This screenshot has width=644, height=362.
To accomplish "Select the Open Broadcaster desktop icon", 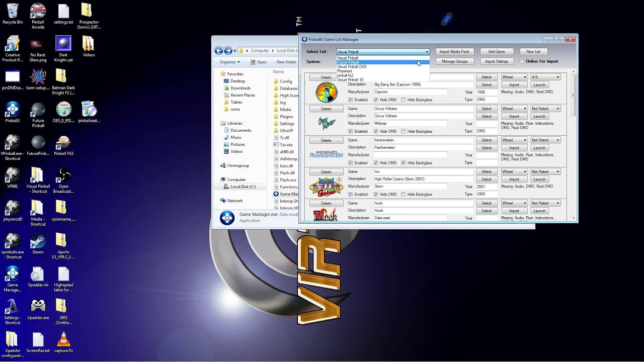I will point(63,180).
